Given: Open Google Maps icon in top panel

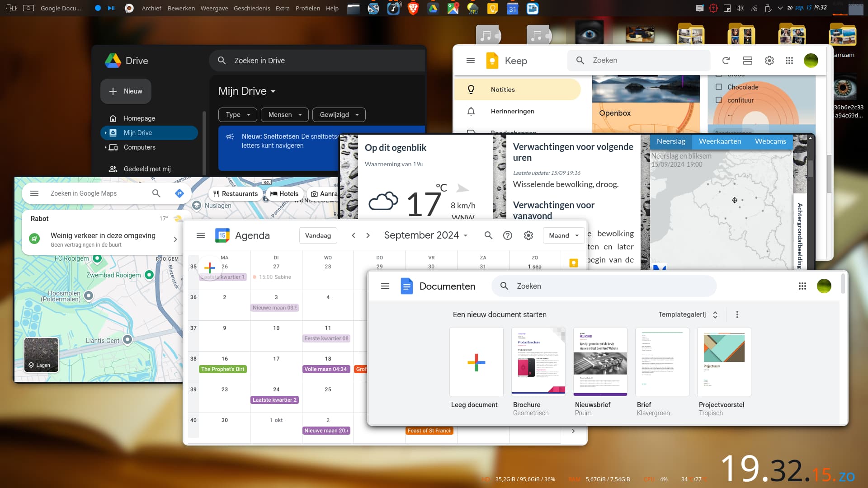Looking at the screenshot, I should point(453,8).
